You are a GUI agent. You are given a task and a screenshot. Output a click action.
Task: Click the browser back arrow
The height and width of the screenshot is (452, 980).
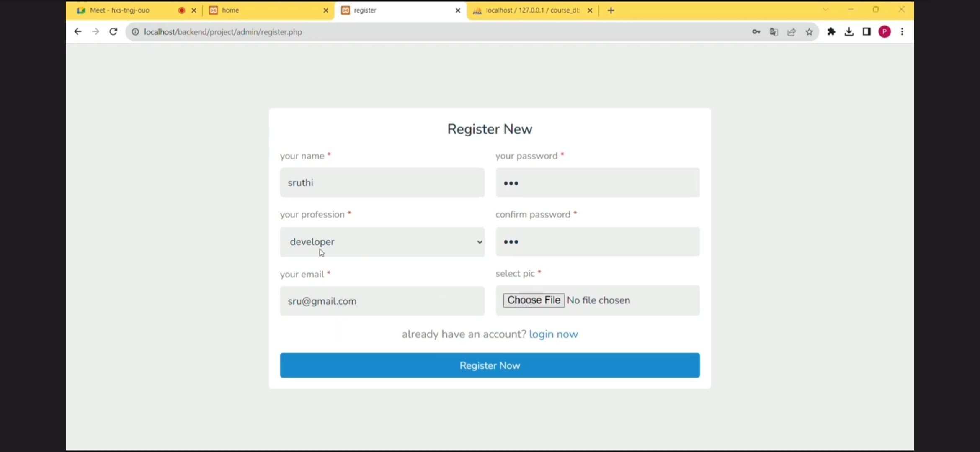coord(77,32)
